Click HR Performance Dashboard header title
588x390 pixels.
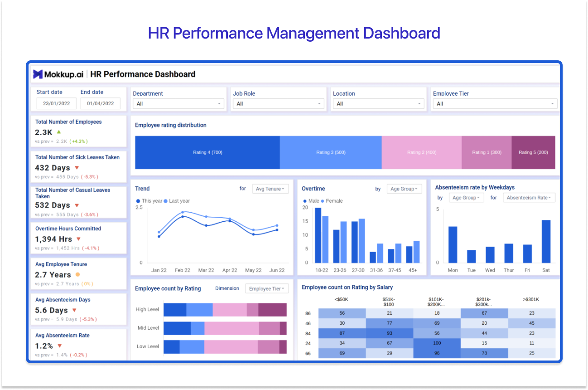click(143, 74)
